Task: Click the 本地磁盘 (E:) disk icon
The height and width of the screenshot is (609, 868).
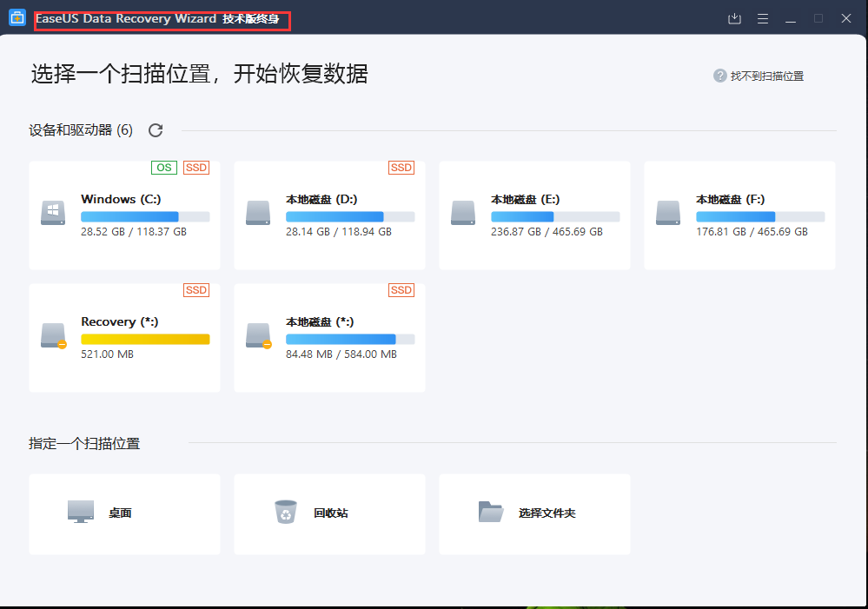Action: pyautogui.click(x=463, y=213)
